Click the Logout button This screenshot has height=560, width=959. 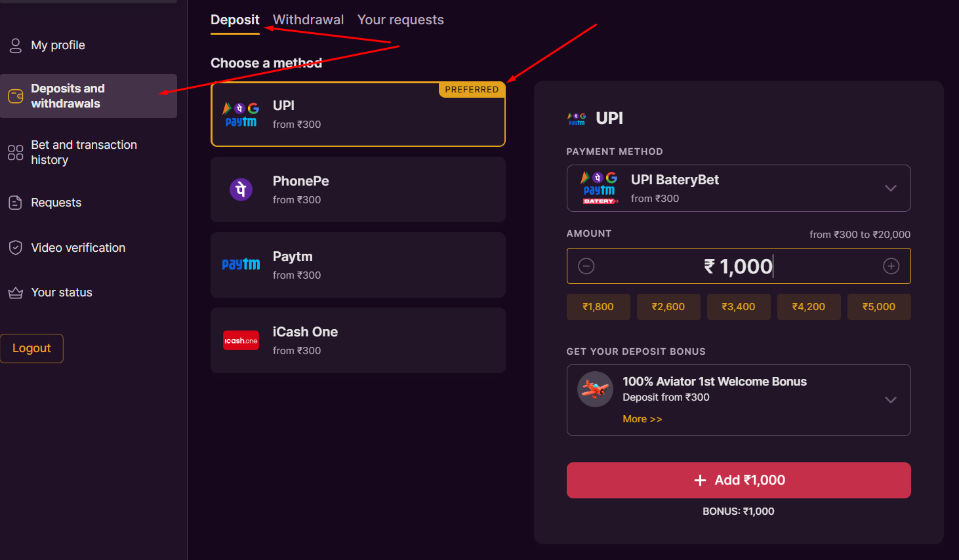tap(31, 348)
